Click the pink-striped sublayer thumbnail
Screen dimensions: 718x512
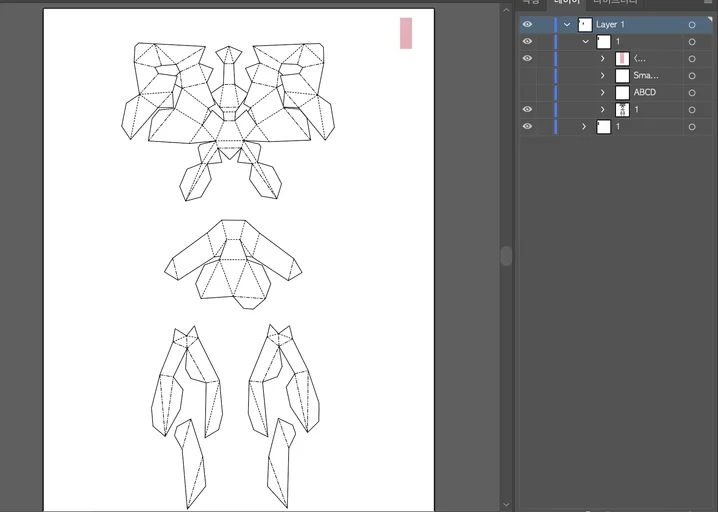(622, 59)
